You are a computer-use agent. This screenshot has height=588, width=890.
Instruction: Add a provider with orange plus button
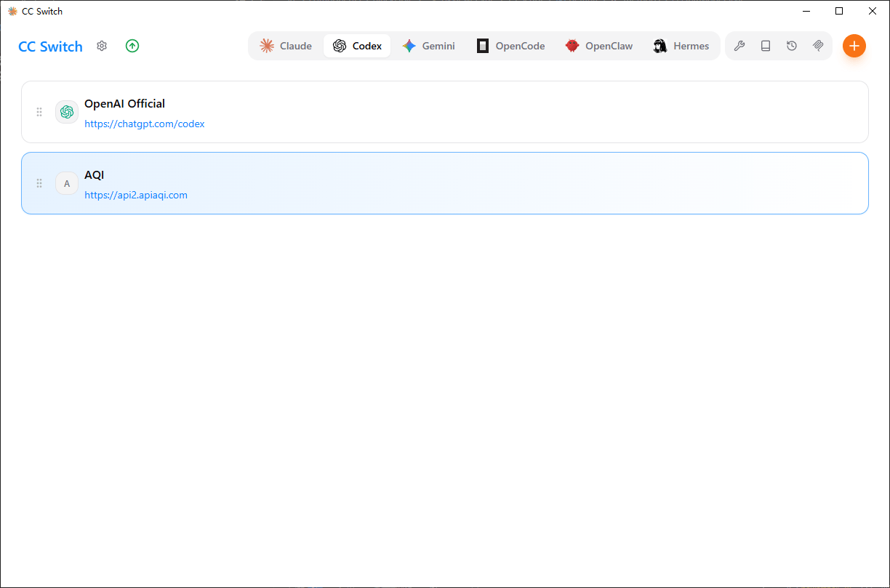(x=854, y=46)
